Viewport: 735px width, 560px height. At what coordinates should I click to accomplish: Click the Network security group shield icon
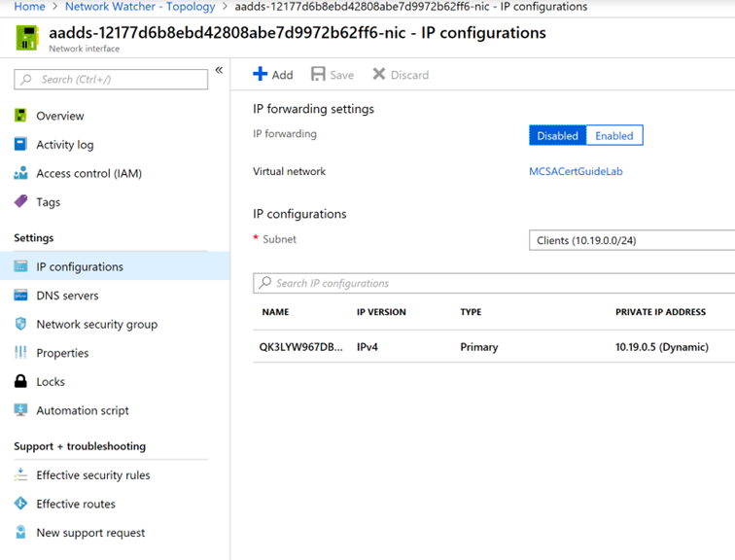[20, 324]
